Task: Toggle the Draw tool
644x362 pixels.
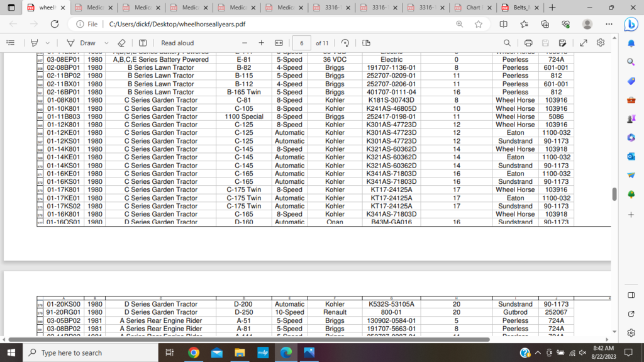Action: click(x=81, y=43)
